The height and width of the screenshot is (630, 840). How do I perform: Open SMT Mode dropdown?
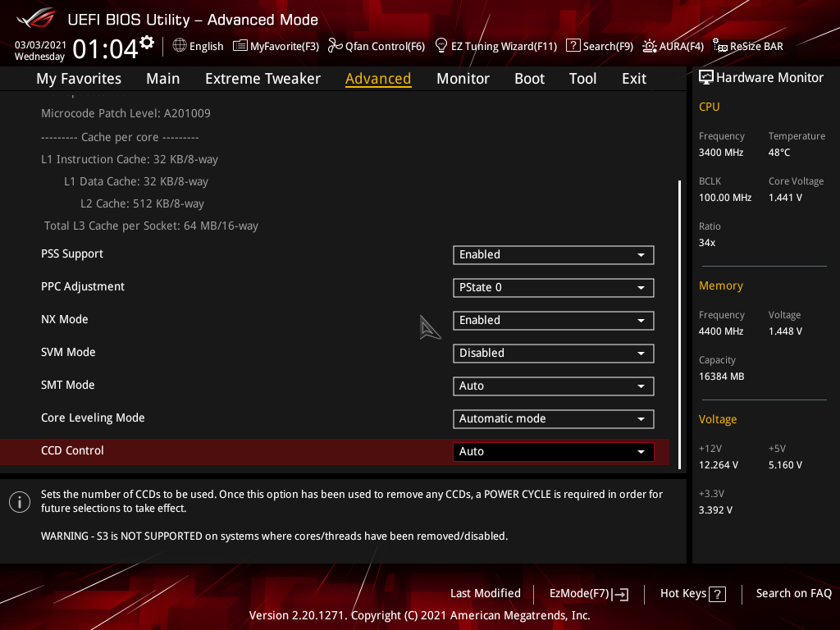click(554, 386)
